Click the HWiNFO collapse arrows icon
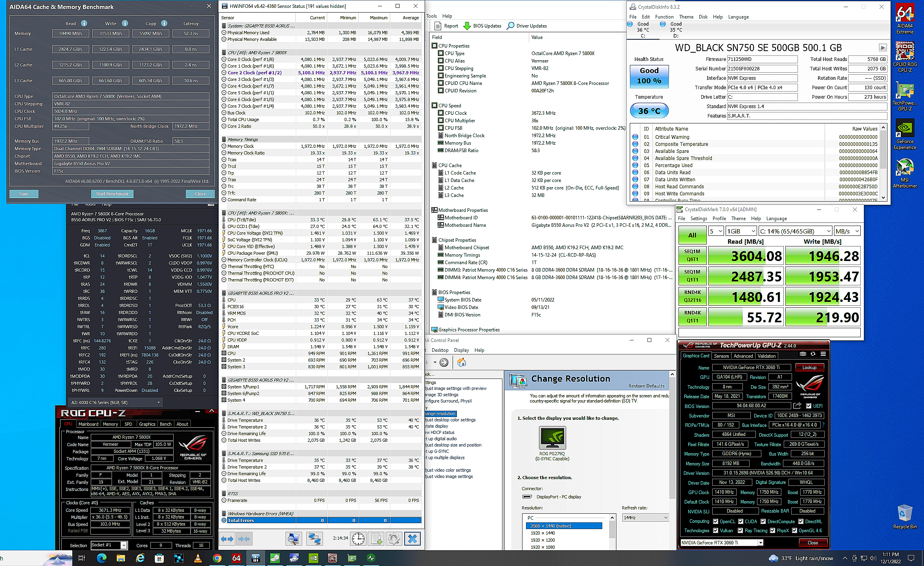924x566 pixels. (x=244, y=539)
